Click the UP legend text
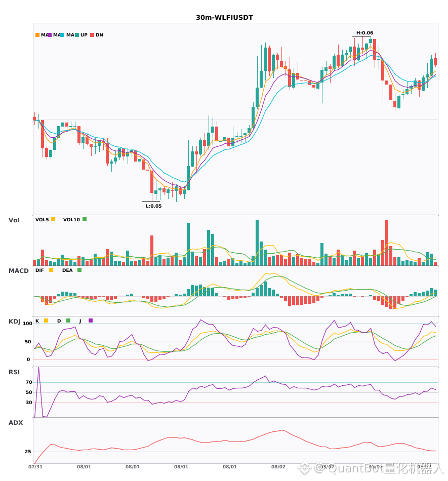This screenshot has height=481, width=448. tap(84, 35)
